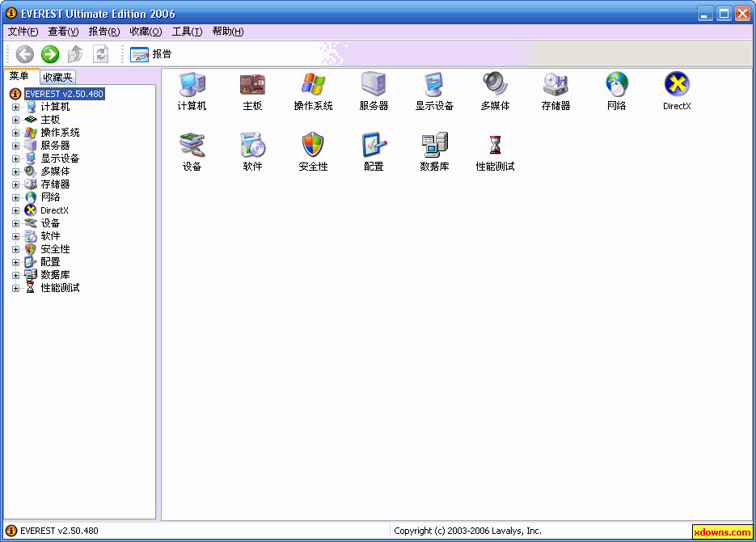Select 计算机 in the tree
Image resolution: width=756 pixels, height=542 pixels.
[55, 107]
